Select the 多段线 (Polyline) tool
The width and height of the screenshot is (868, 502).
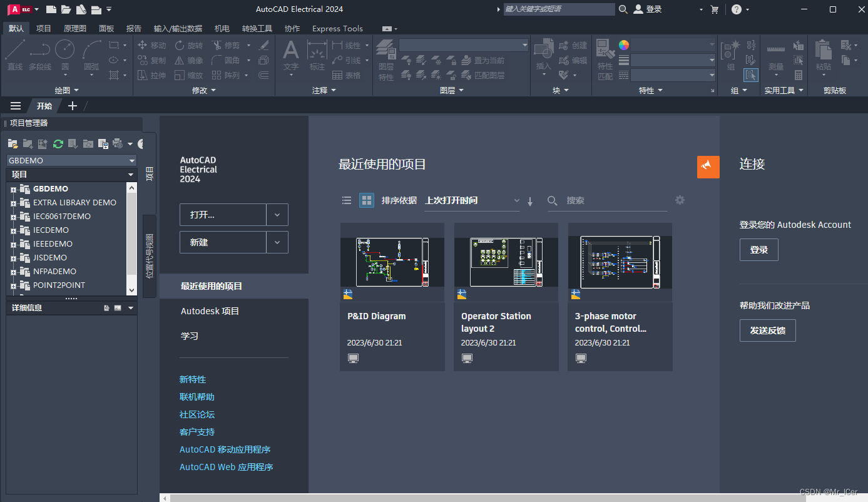(x=40, y=55)
